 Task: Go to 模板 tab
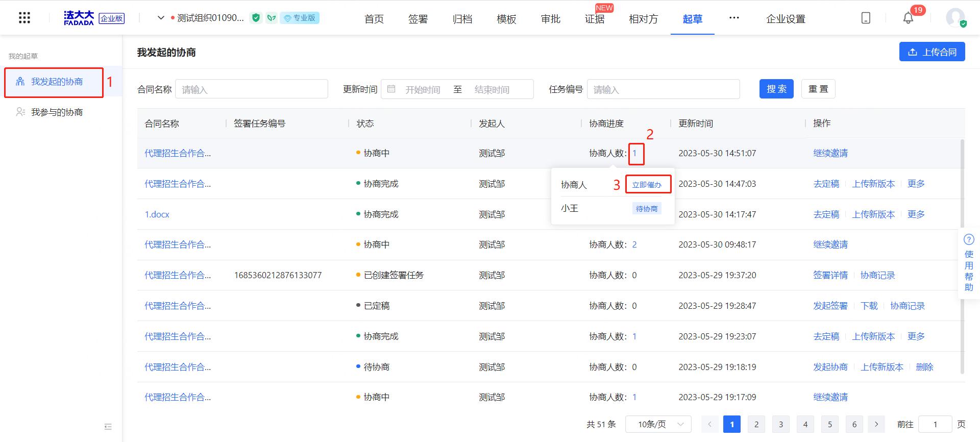pyautogui.click(x=506, y=19)
